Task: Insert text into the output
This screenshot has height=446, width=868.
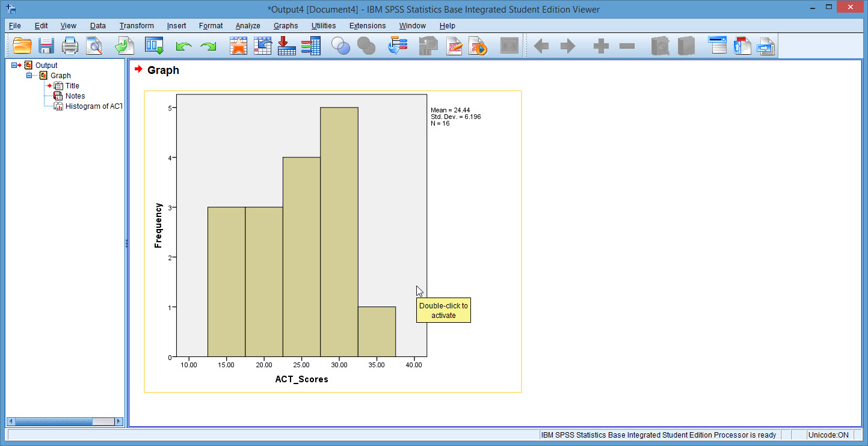Action: (766, 46)
